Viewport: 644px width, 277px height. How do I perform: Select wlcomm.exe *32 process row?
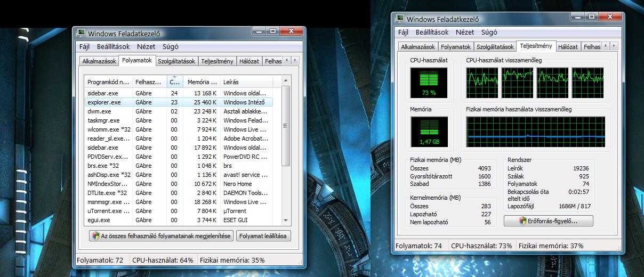pyautogui.click(x=179, y=129)
